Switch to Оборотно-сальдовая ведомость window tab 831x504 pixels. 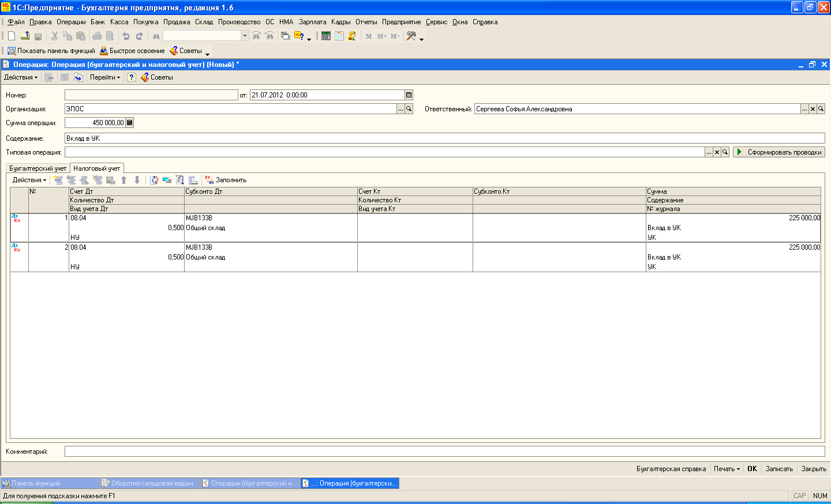click(150, 483)
